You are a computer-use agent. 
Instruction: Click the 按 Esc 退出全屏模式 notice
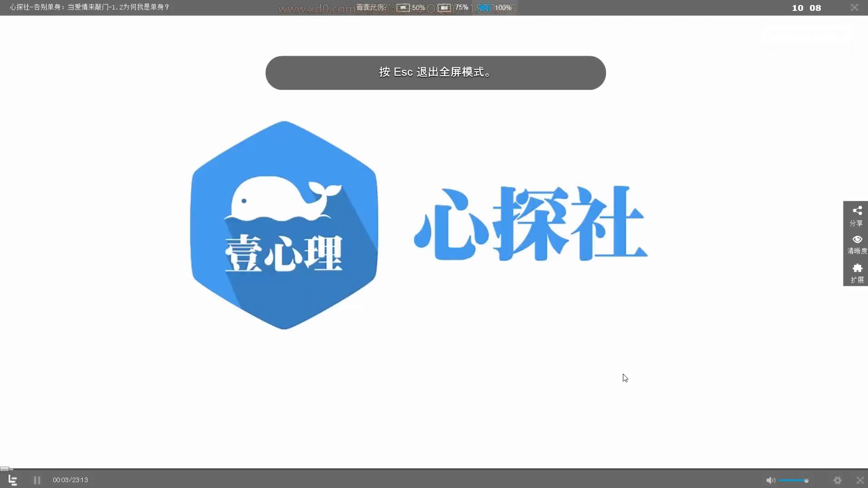(x=435, y=73)
